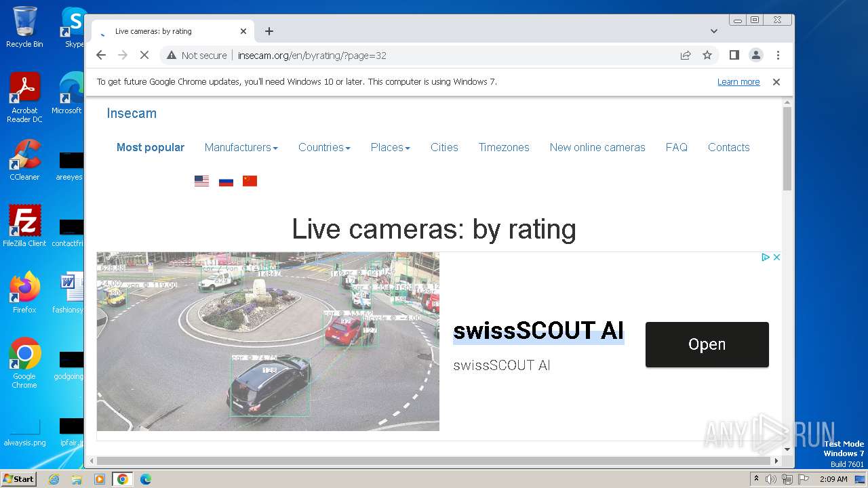868x488 pixels.
Task: Close the ad with X icon
Action: pyautogui.click(x=776, y=257)
